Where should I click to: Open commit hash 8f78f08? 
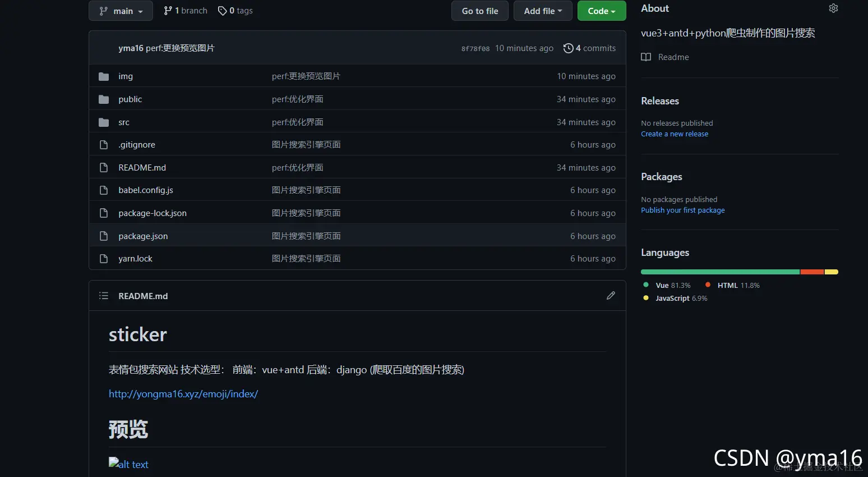pyautogui.click(x=475, y=49)
